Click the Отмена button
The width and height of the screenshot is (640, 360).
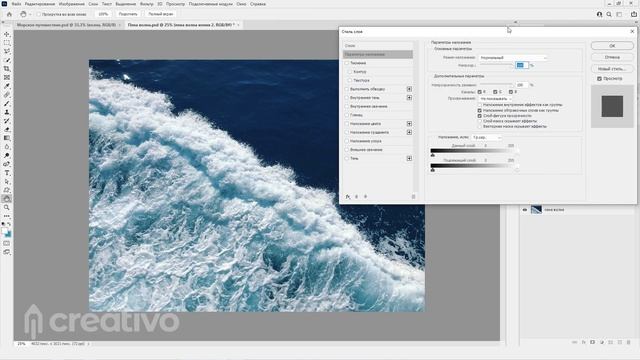tap(612, 57)
